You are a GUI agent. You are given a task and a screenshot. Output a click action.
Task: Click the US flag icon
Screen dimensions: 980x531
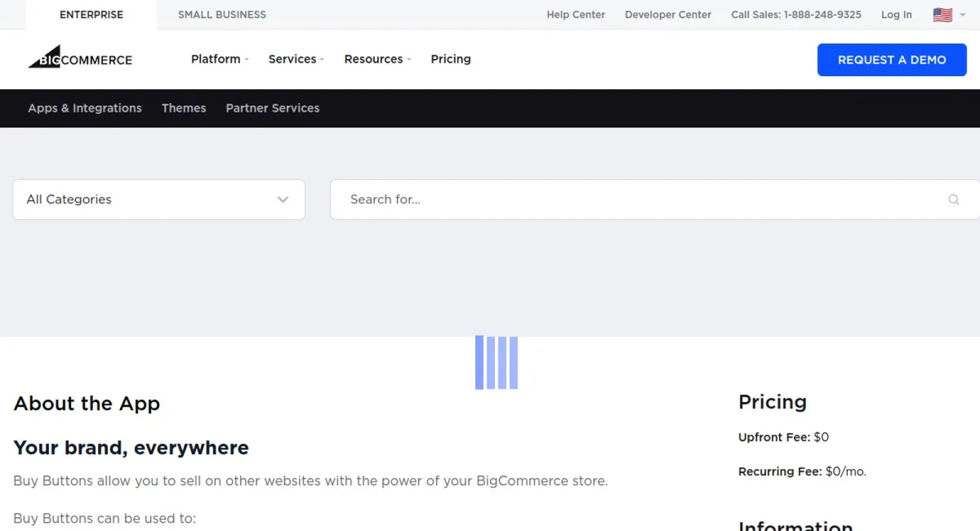942,15
